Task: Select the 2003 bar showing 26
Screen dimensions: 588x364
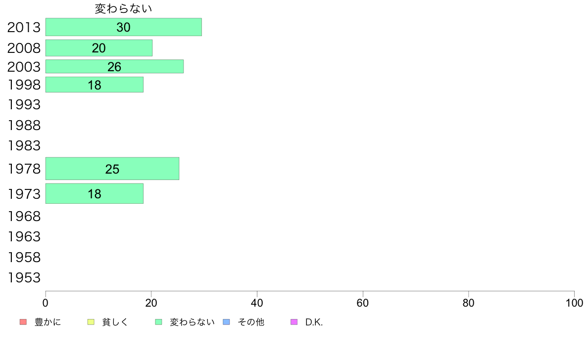Action: click(114, 66)
